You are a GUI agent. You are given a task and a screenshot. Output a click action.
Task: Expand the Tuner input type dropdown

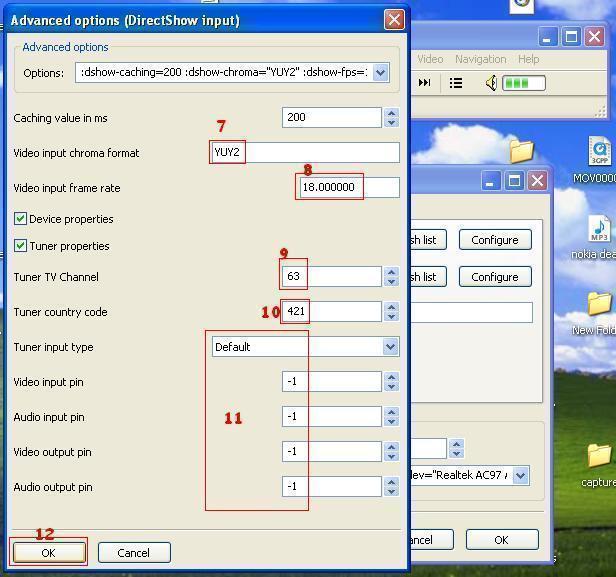(390, 347)
